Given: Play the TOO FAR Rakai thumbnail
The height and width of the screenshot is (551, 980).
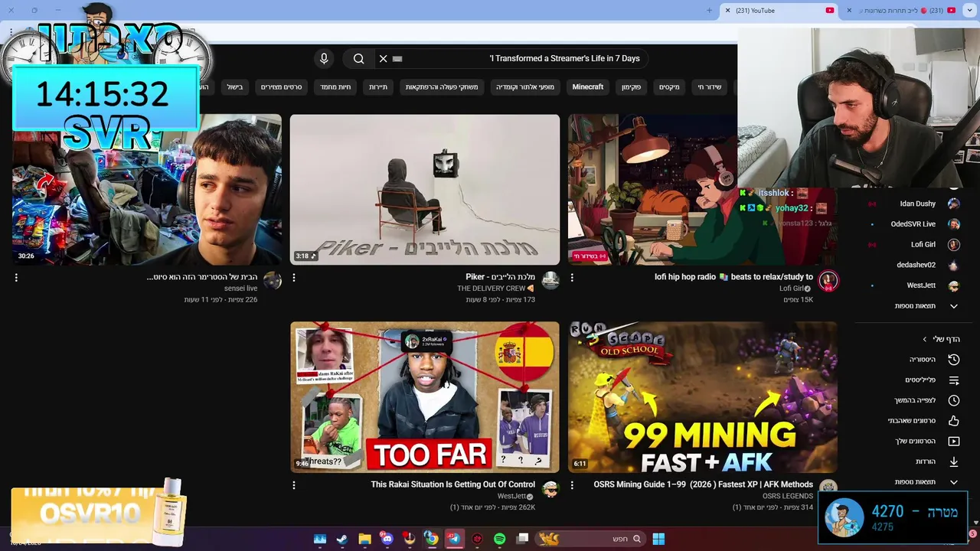Looking at the screenshot, I should [425, 397].
